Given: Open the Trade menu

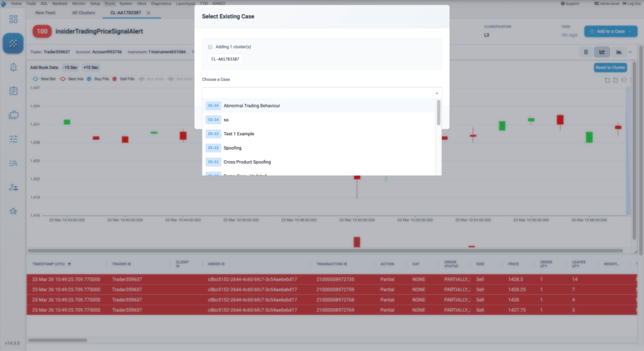Looking at the screenshot, I should (x=31, y=3).
